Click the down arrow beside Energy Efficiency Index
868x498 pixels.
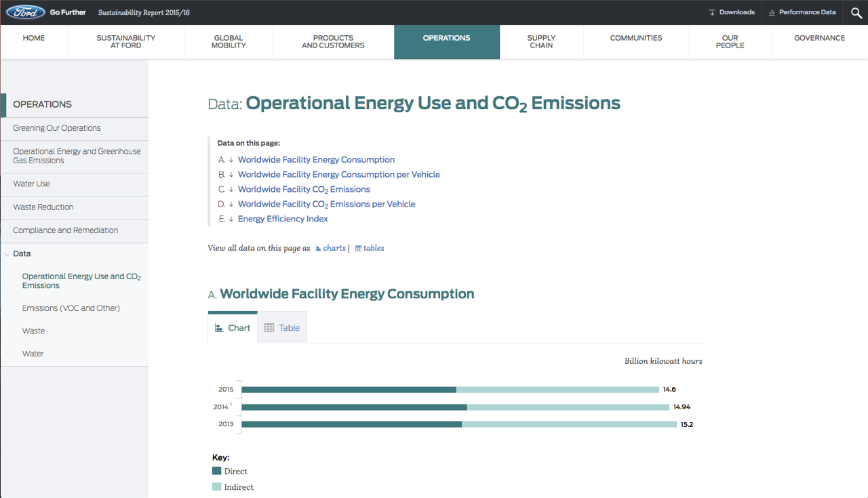(x=231, y=219)
